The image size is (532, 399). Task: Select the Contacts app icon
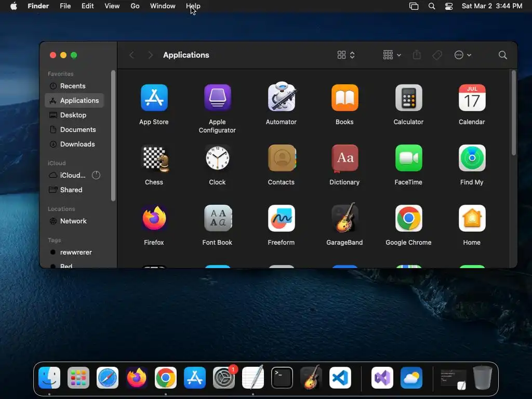[x=282, y=158]
